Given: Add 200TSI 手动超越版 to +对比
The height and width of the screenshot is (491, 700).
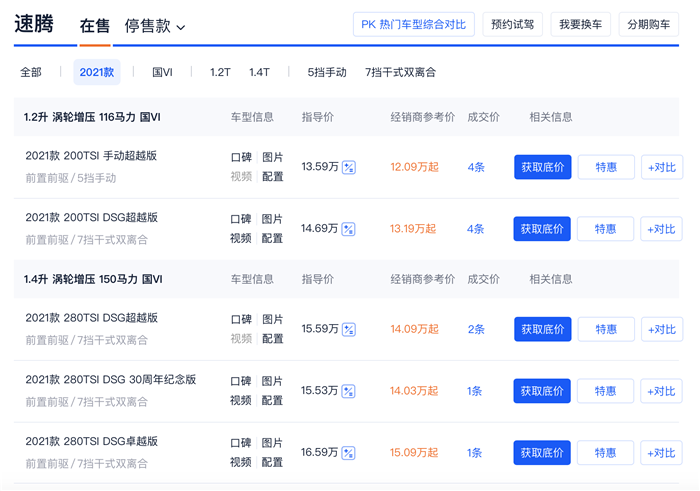Looking at the screenshot, I should pos(662,167).
